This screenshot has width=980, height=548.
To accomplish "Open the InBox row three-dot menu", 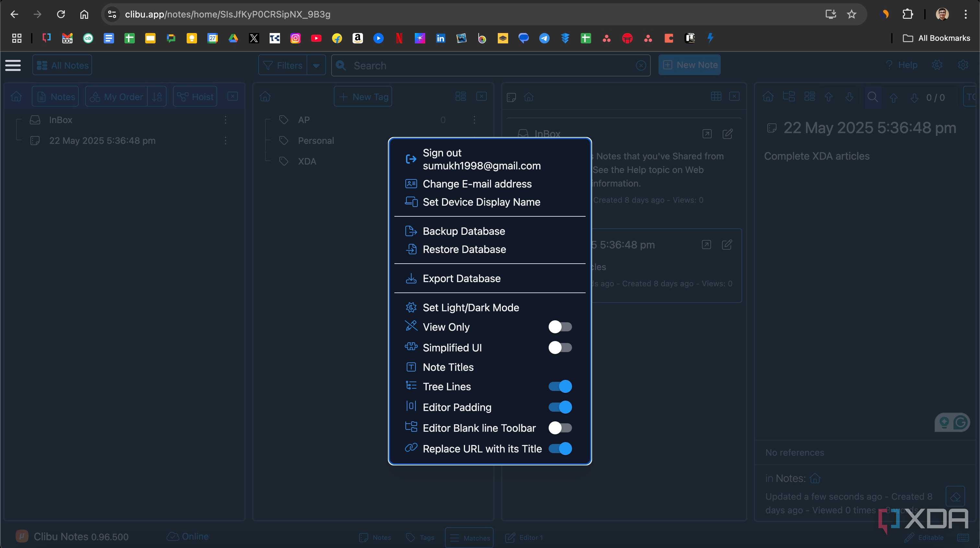I will [226, 120].
